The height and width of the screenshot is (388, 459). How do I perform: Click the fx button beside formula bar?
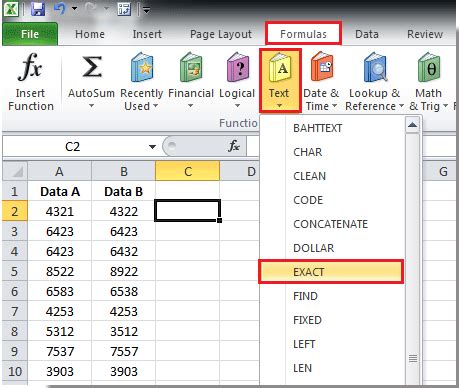[x=234, y=146]
